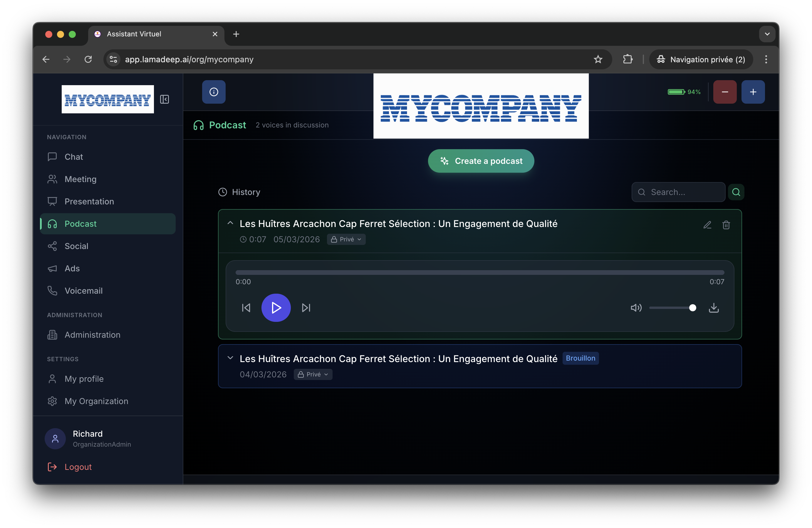812x528 pixels.
Task: Expand the Brouillon podcast entry chevron
Action: click(x=230, y=358)
